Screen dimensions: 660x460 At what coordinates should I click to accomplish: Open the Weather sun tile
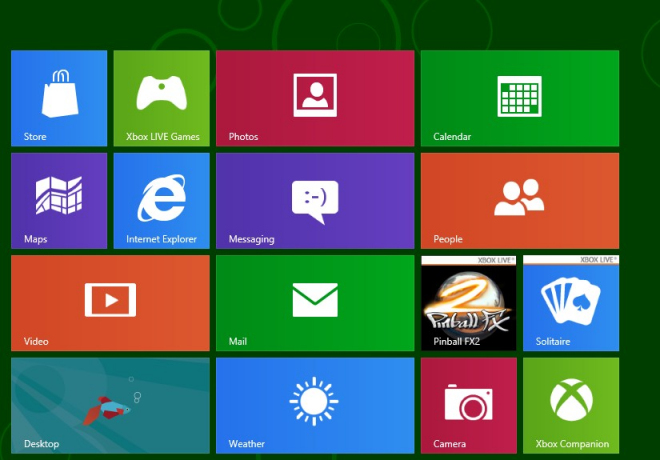click(x=315, y=406)
